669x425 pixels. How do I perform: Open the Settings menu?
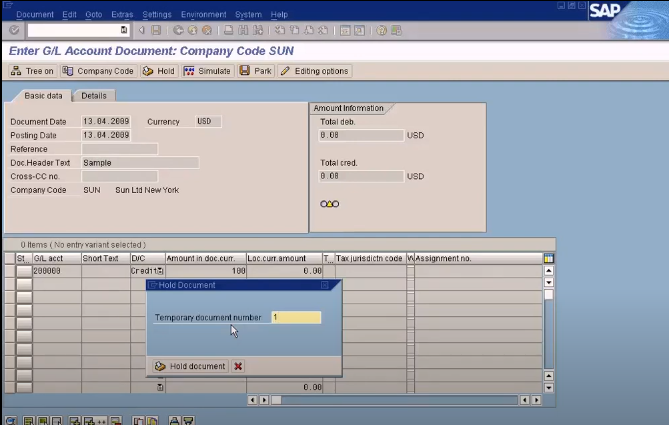point(157,15)
